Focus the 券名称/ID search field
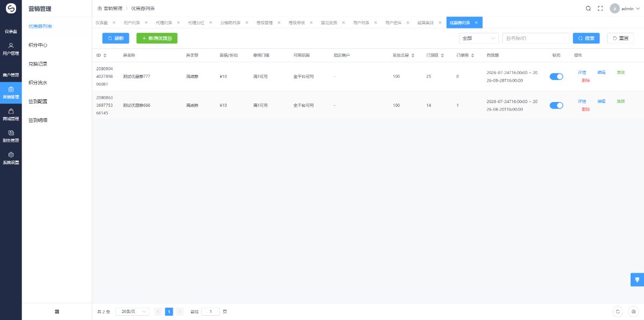 (x=536, y=38)
